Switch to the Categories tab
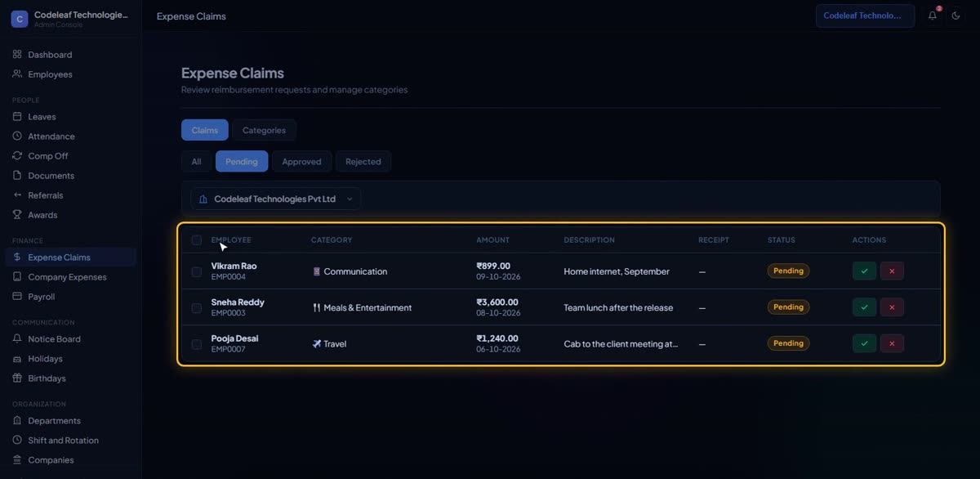980x479 pixels. click(x=264, y=130)
